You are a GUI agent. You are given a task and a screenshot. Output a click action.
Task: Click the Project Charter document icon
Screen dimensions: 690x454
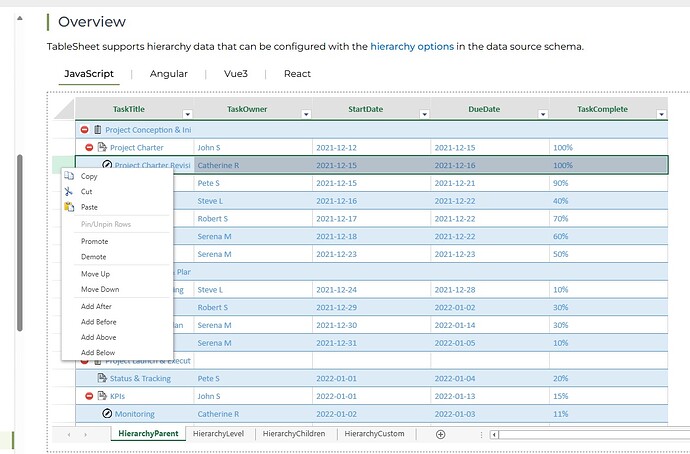102,147
